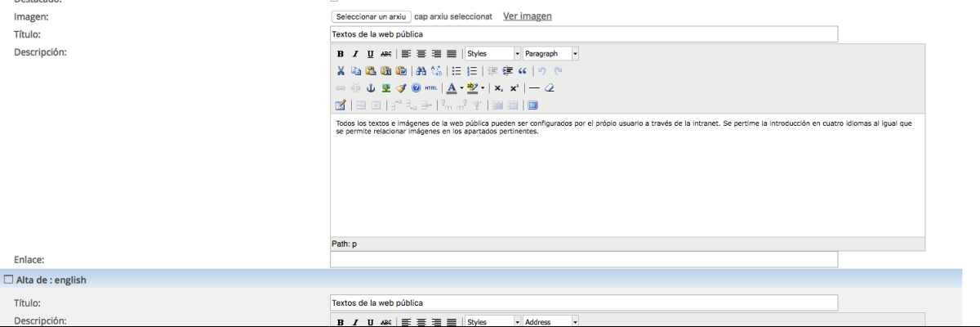Open HTML source editor button
980x327 pixels.
[x=431, y=88]
